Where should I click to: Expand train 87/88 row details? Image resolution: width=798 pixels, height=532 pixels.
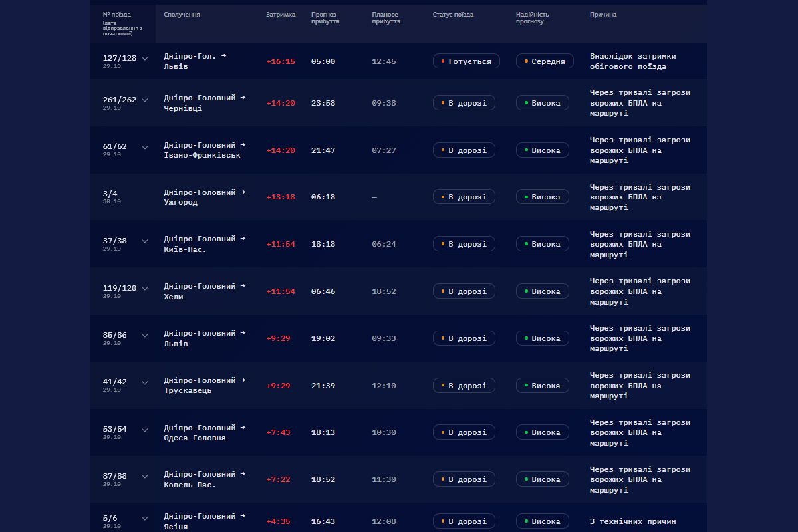point(145,477)
